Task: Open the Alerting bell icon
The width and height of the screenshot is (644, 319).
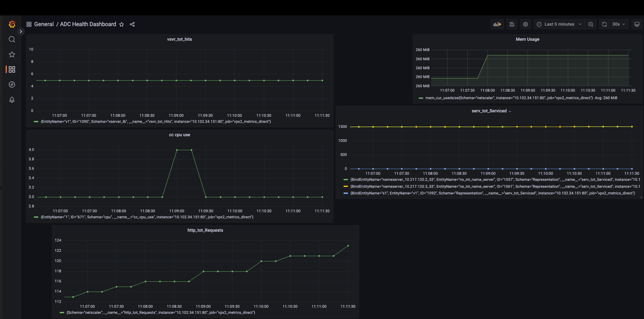Action: pyautogui.click(x=12, y=100)
